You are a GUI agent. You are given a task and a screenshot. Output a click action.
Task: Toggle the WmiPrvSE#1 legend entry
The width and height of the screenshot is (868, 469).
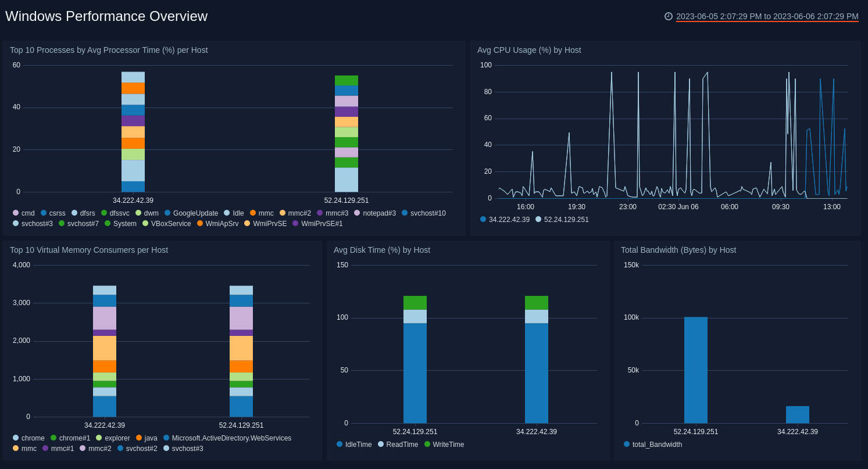point(317,224)
